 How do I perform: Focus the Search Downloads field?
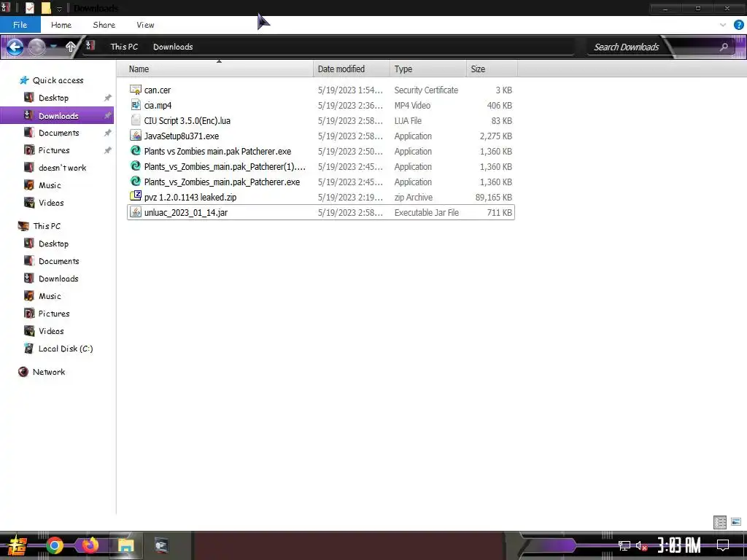click(627, 47)
